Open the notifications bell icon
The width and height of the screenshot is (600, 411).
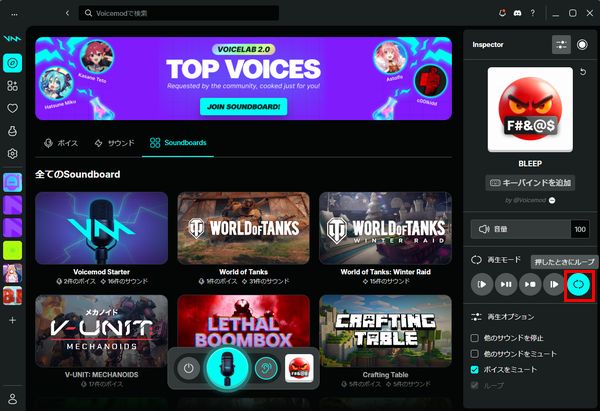[502, 13]
